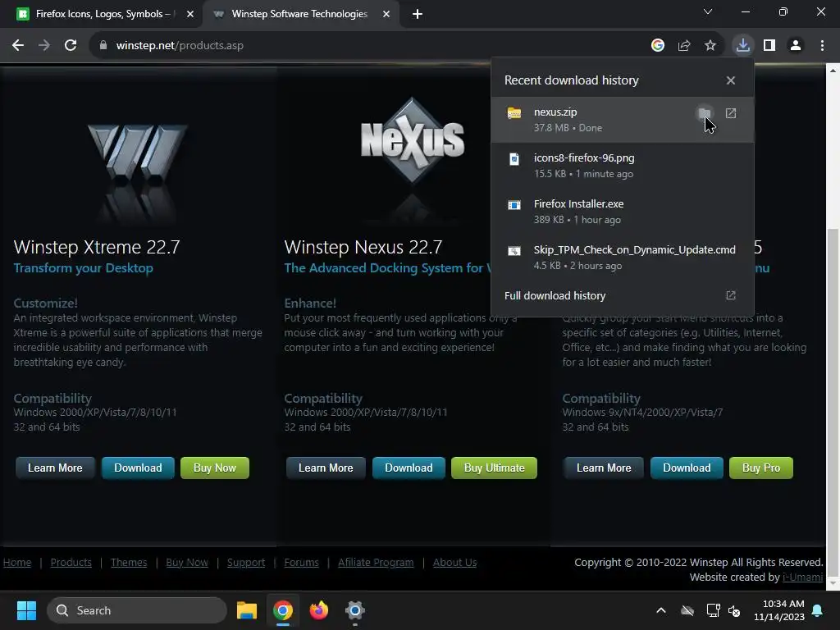Image resolution: width=840 pixels, height=630 pixels.
Task: Open the Forums footer link
Action: 301,563
